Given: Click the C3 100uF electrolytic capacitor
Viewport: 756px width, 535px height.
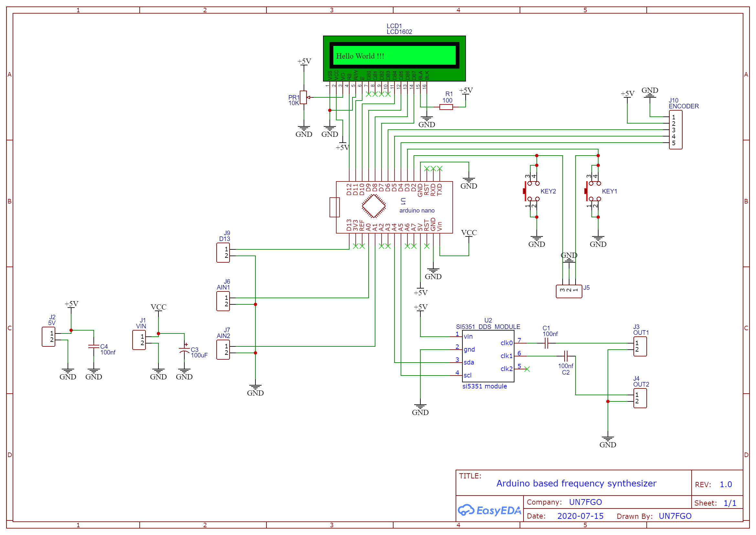Looking at the screenshot, I should pos(184,350).
